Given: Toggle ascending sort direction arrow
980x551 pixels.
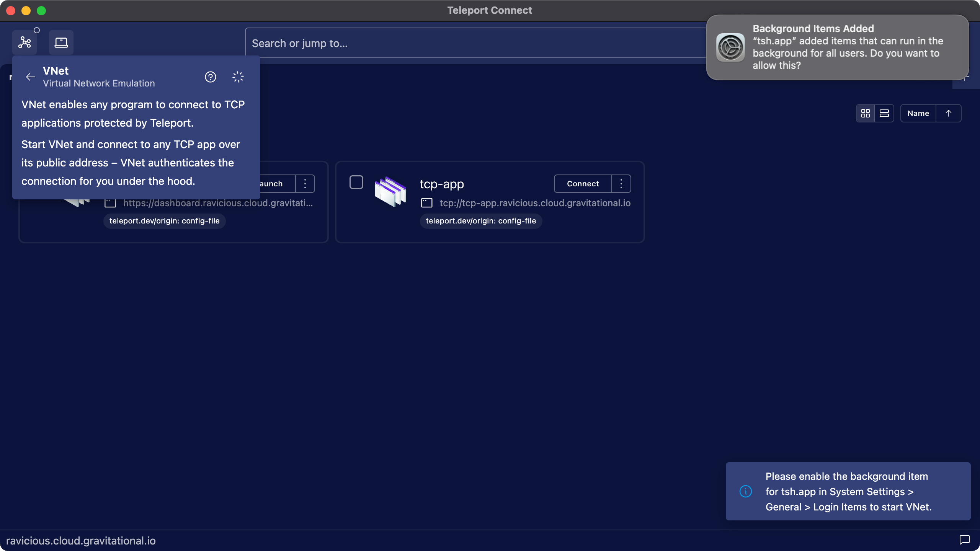Looking at the screenshot, I should click(x=949, y=113).
